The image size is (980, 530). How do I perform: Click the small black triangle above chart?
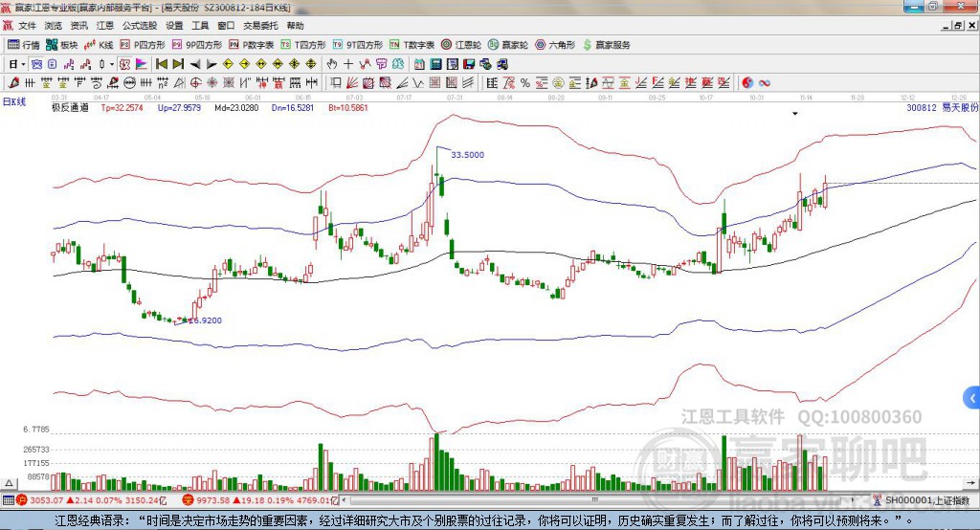794,114
